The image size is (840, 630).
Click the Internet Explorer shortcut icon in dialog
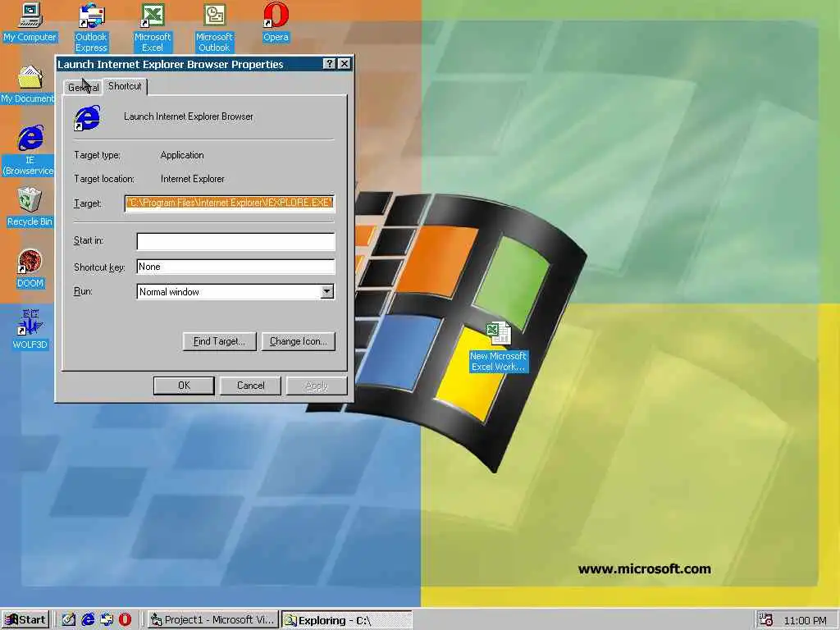pyautogui.click(x=87, y=118)
